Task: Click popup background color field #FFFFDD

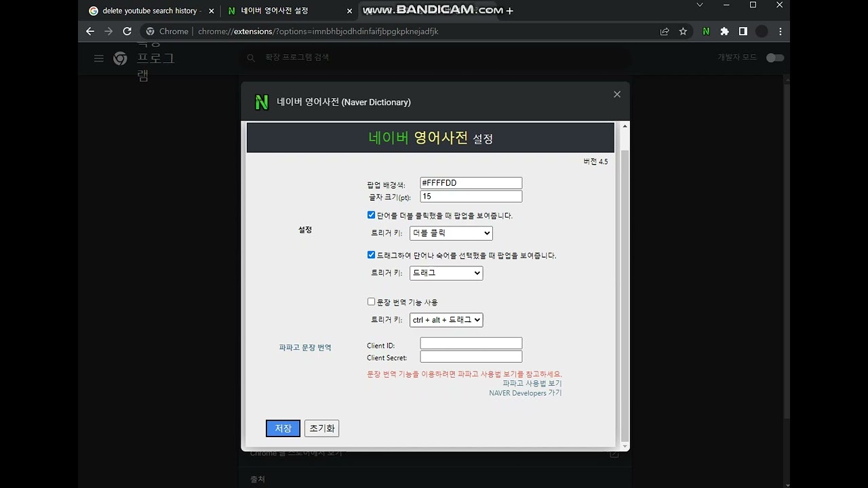Action: click(x=471, y=183)
